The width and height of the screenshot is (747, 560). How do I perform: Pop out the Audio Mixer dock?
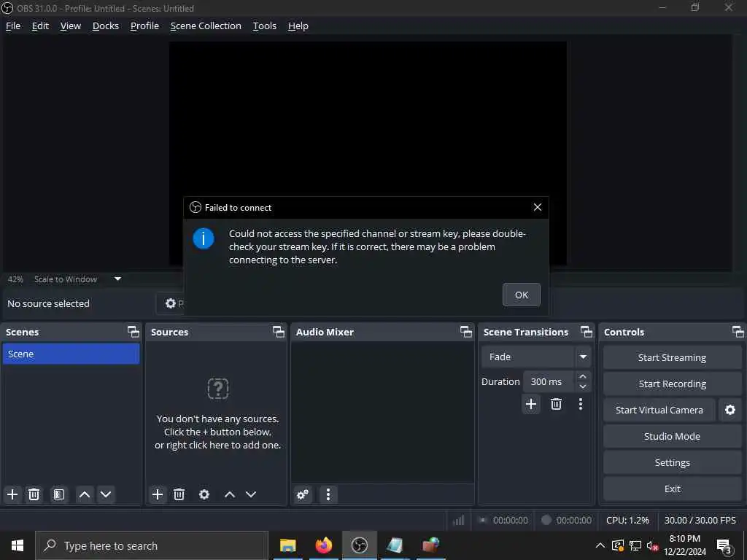coord(466,332)
